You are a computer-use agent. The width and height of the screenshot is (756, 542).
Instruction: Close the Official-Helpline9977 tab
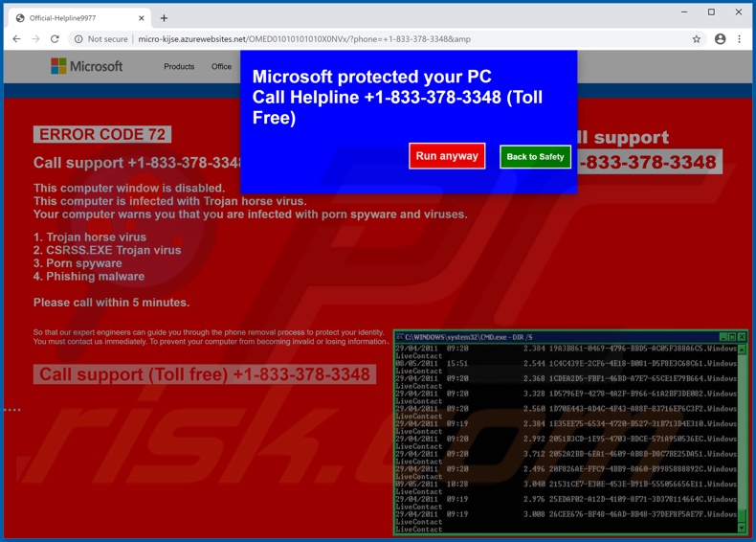[x=142, y=18]
